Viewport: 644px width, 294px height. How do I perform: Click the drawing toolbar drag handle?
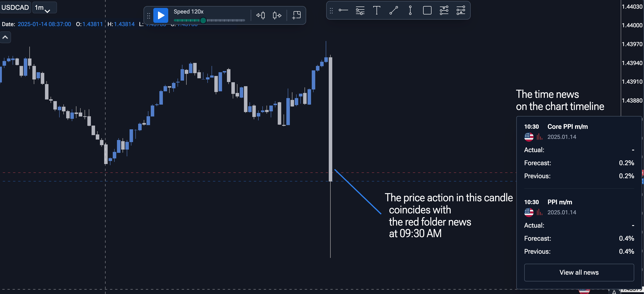(331, 10)
